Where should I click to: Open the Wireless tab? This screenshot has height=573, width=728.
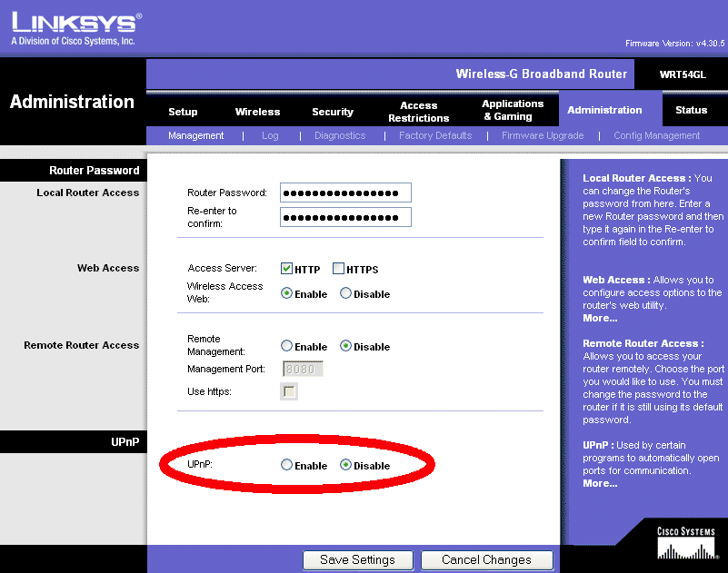click(258, 112)
